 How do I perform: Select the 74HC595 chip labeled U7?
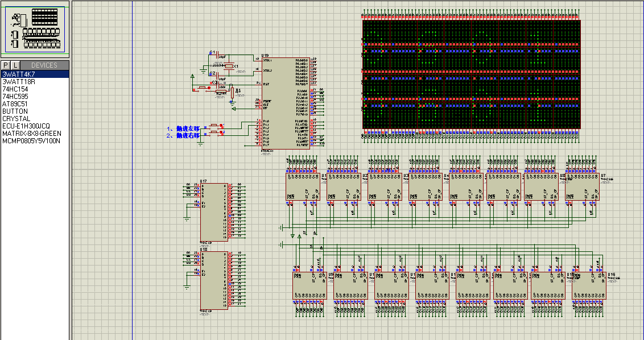[x=582, y=187]
